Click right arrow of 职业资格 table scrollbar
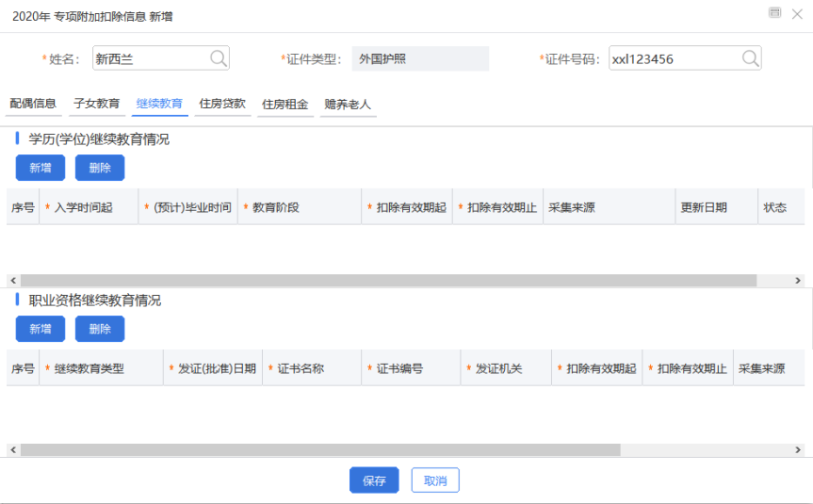The width and height of the screenshot is (813, 504). (x=798, y=449)
